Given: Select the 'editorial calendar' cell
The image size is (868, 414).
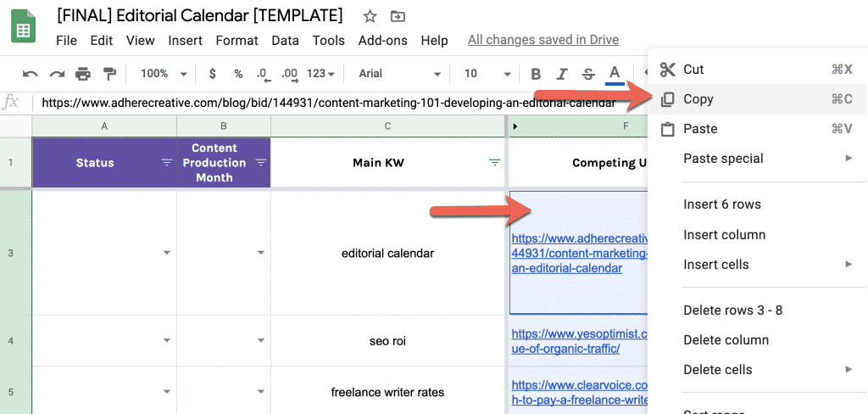Looking at the screenshot, I should click(x=388, y=254).
